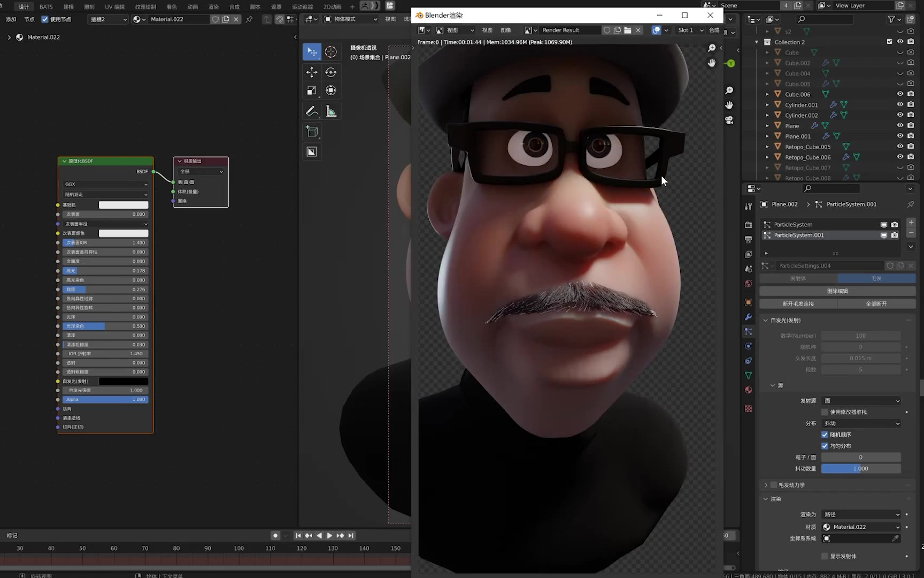Open the World properties tab
The image size is (924, 578).
tap(748, 284)
